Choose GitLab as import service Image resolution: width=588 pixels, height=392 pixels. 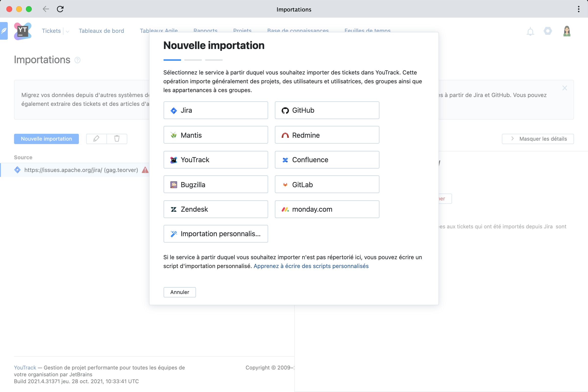click(x=327, y=184)
